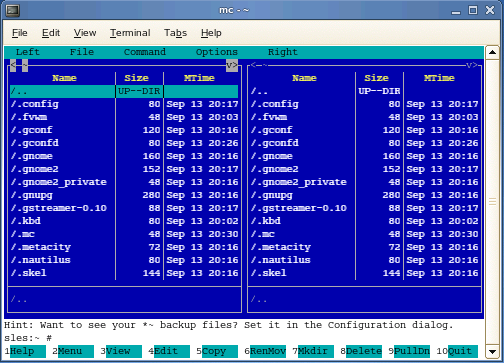Open mc Options menu

pos(217,52)
